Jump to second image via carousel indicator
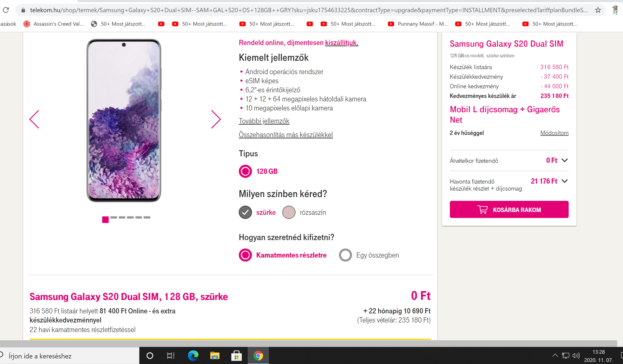623x364 pixels. tap(114, 217)
